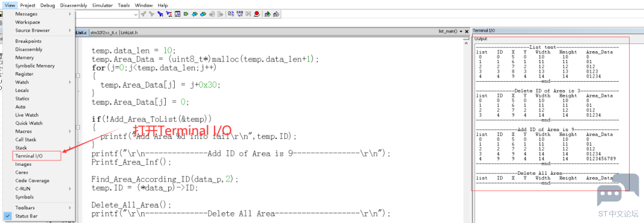Screen dimensions: 644x223
Task: Open the Debug menu
Action: click(48, 5)
